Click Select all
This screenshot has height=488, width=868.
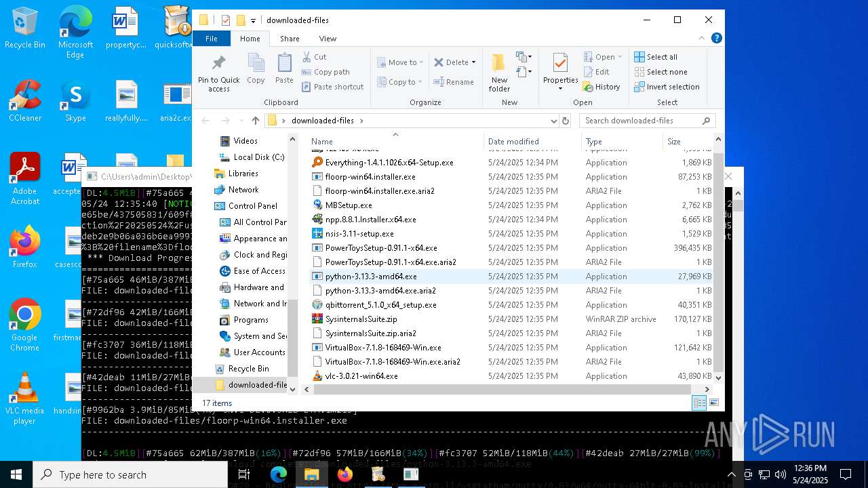[656, 57]
